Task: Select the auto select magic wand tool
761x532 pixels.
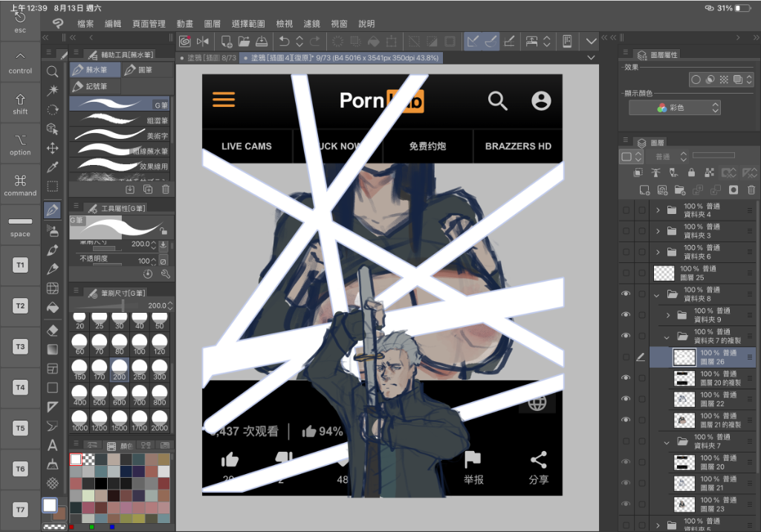Action: pyautogui.click(x=53, y=91)
